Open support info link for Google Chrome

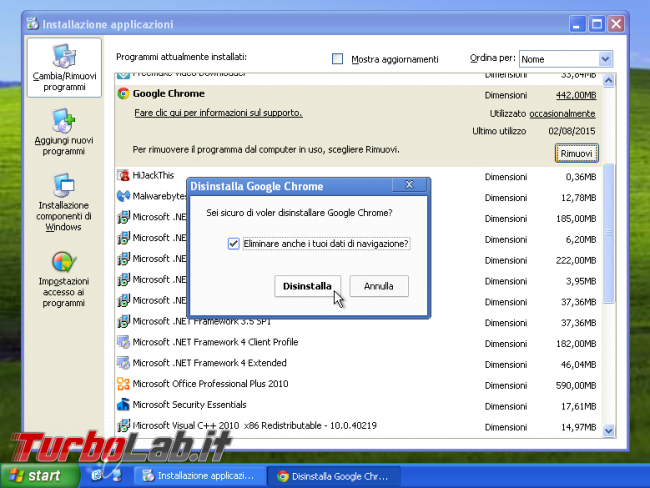tap(218, 113)
